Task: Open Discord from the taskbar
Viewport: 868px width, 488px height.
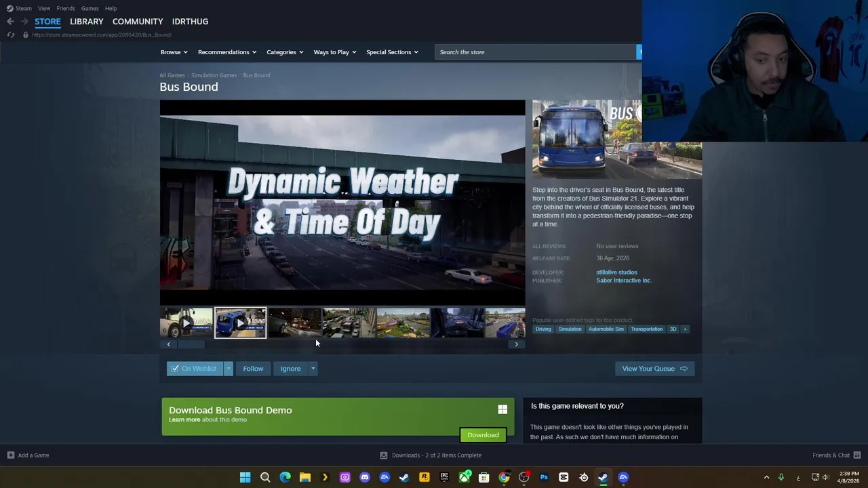Action: [365, 477]
